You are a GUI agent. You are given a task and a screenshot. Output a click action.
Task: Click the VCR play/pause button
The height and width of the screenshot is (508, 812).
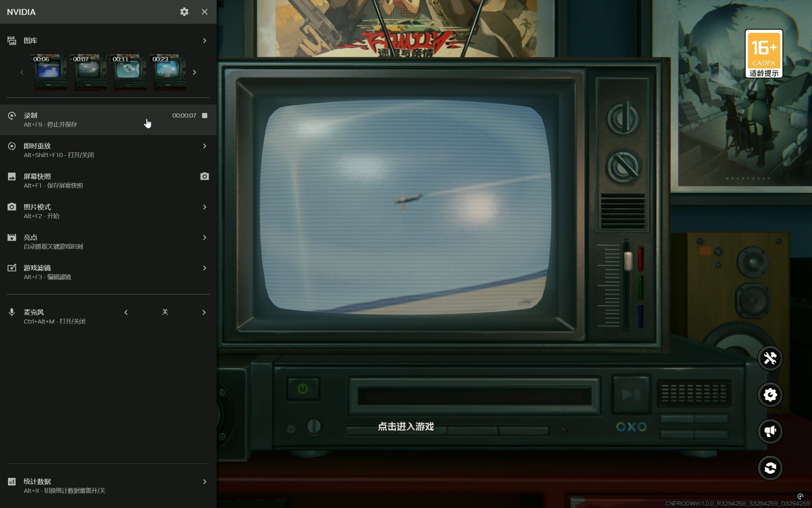click(x=631, y=394)
